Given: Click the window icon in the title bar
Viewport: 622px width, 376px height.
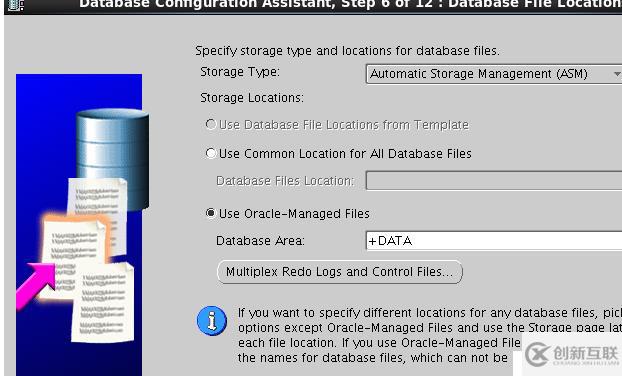Looking at the screenshot, I should click(x=16, y=5).
